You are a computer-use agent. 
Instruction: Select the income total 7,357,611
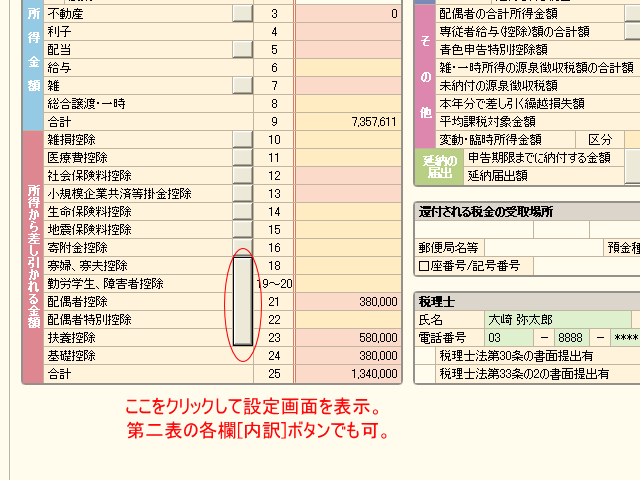(348, 121)
